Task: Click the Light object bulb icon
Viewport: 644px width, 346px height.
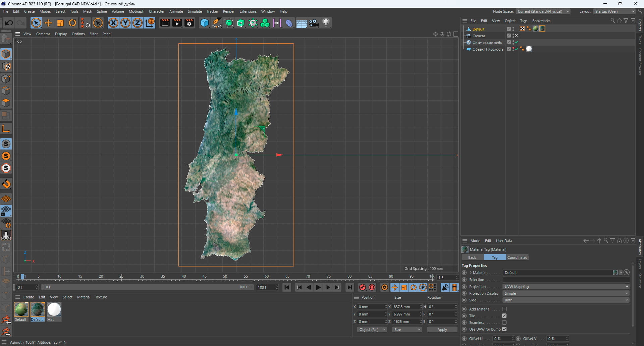Action: click(x=326, y=23)
